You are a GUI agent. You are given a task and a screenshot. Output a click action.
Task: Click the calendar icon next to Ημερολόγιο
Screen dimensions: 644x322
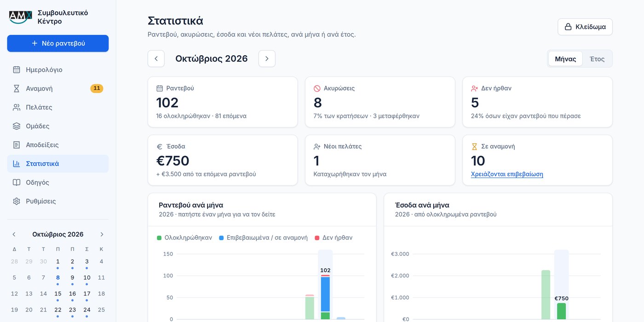point(17,70)
